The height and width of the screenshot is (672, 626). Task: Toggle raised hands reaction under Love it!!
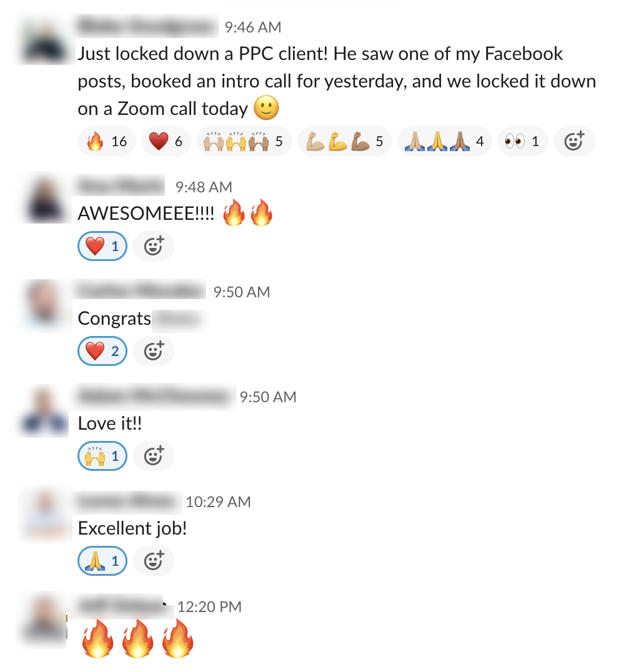[x=102, y=456]
